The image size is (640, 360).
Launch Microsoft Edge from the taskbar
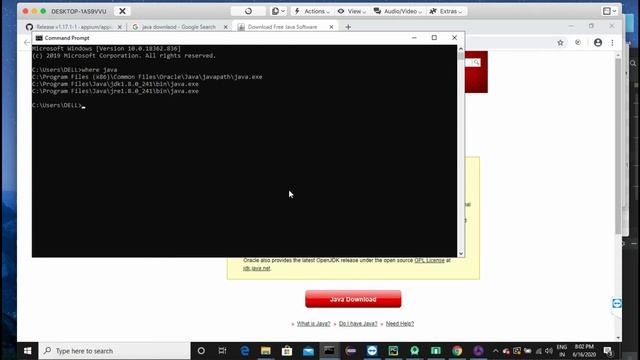pyautogui.click(x=244, y=351)
